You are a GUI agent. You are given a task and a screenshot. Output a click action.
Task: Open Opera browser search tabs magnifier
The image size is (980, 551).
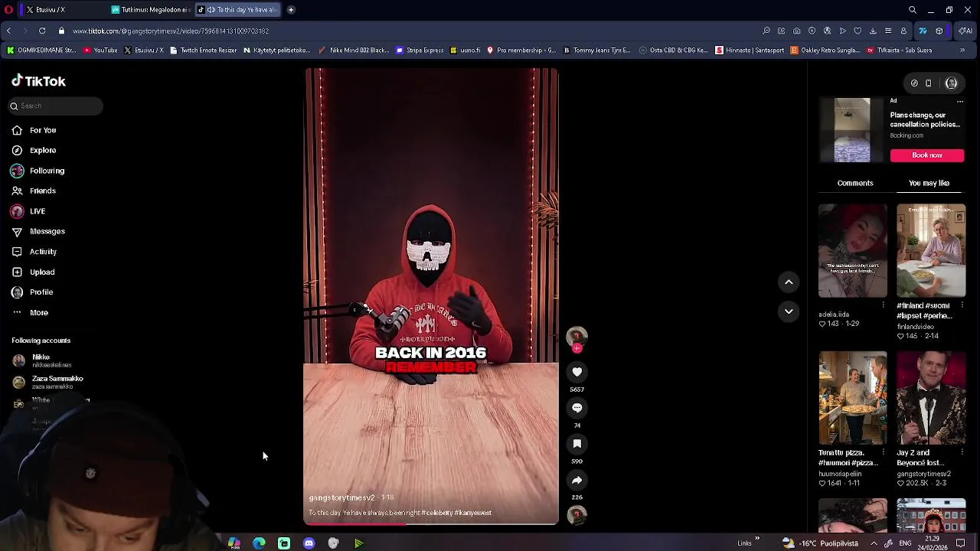pyautogui.click(x=913, y=10)
